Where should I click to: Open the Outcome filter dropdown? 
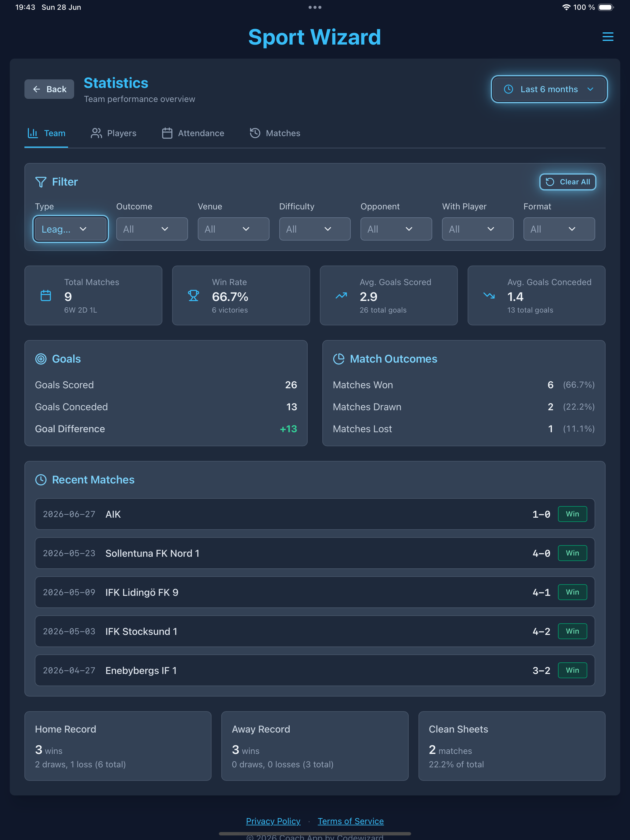152,229
